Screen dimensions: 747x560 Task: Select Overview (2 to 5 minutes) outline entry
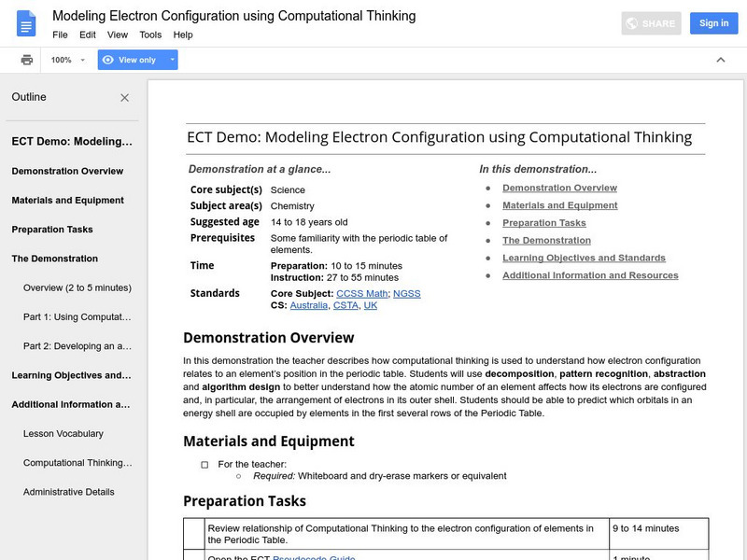[78, 287]
